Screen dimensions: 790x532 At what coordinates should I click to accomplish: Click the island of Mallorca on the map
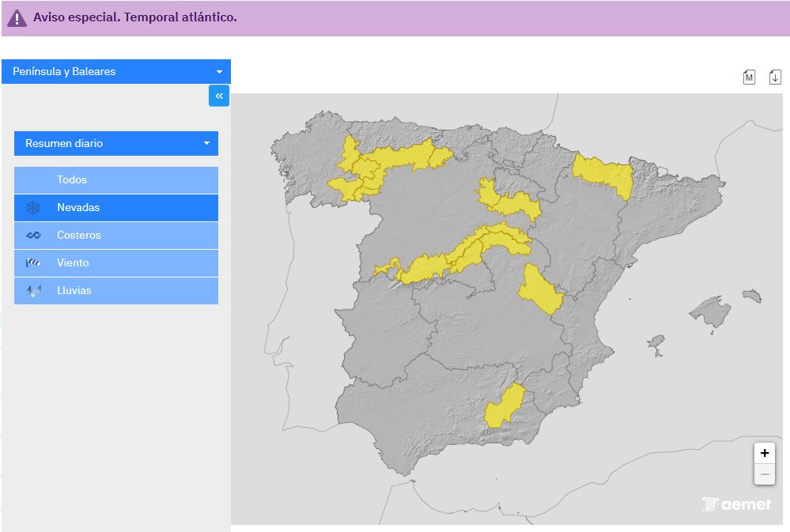[711, 311]
